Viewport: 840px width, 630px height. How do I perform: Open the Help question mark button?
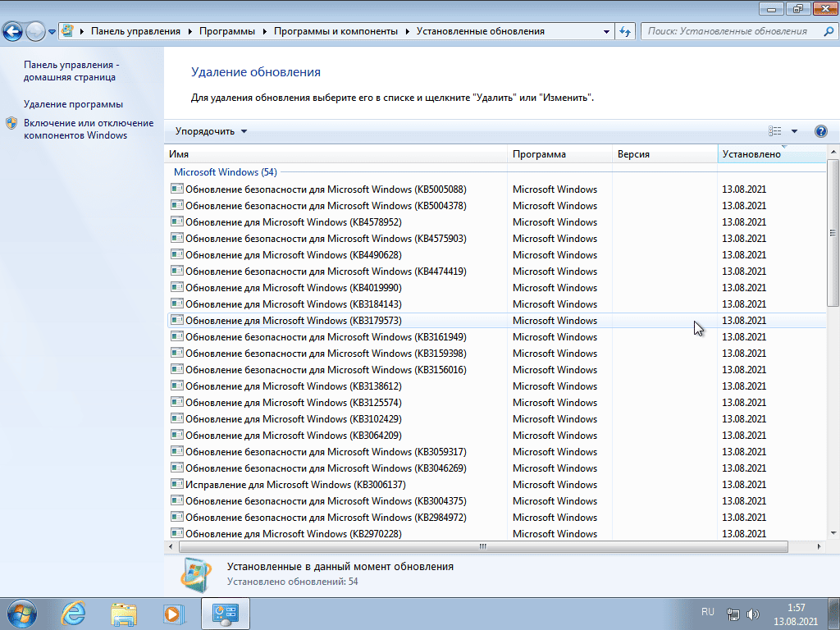[x=820, y=131]
